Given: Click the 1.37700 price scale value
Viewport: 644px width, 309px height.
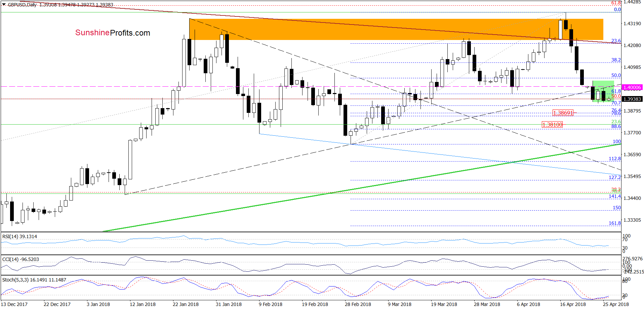Looking at the screenshot, I should pos(632,133).
